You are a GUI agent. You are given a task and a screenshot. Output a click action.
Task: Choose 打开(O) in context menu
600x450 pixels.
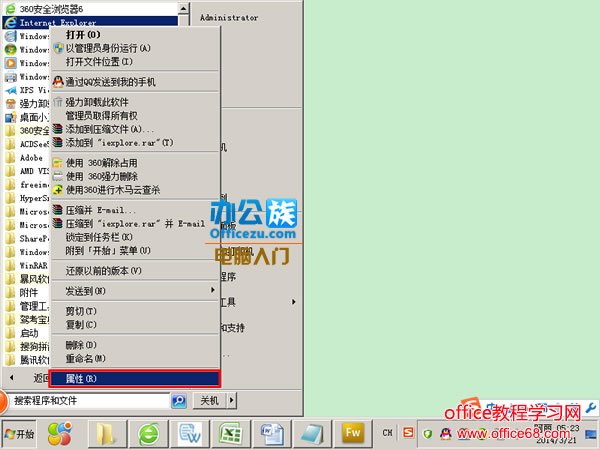(x=135, y=35)
